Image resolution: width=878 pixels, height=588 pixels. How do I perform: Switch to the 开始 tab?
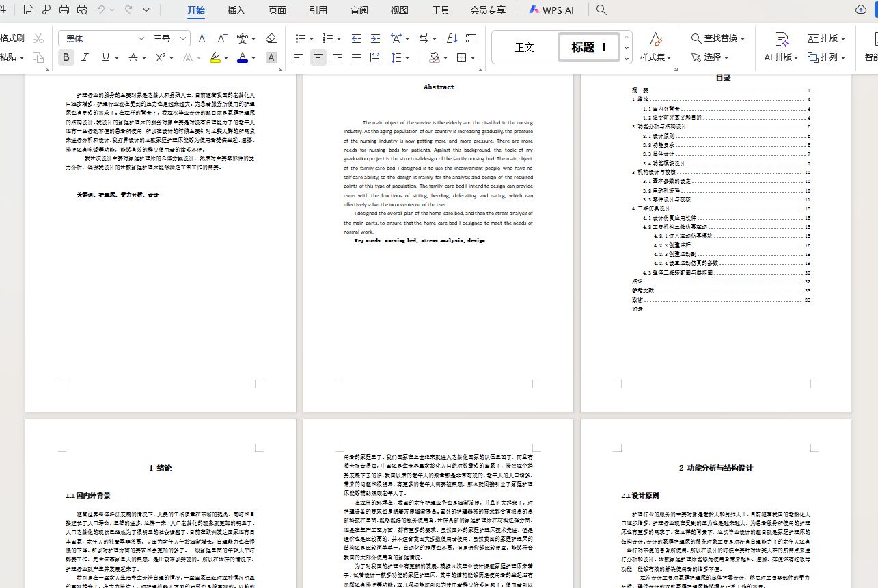(196, 10)
